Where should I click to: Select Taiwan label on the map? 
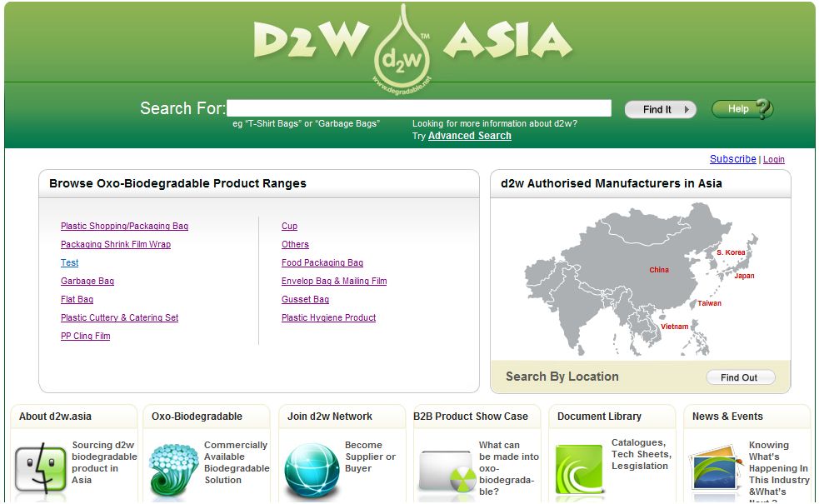point(709,303)
